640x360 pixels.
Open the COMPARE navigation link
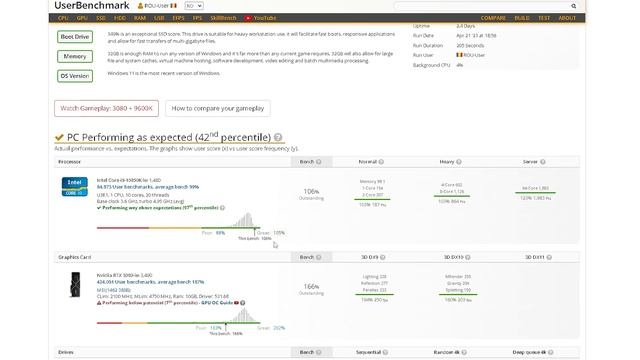[493, 18]
